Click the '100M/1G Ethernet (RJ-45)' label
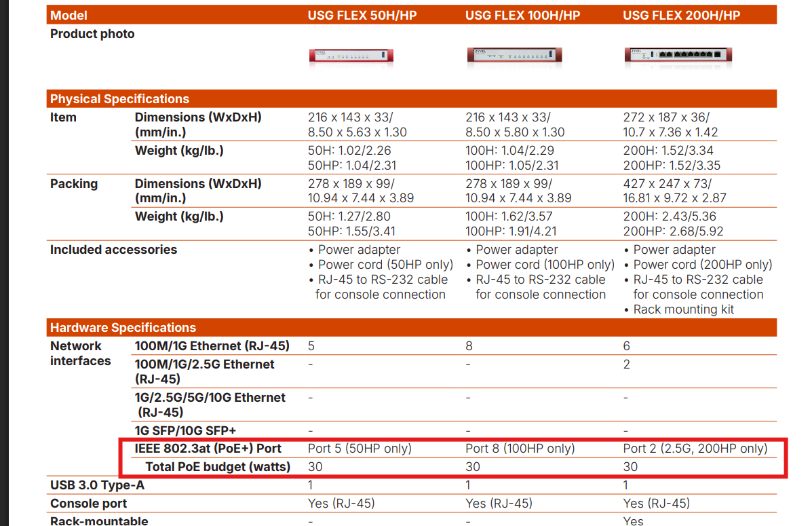 (x=212, y=346)
